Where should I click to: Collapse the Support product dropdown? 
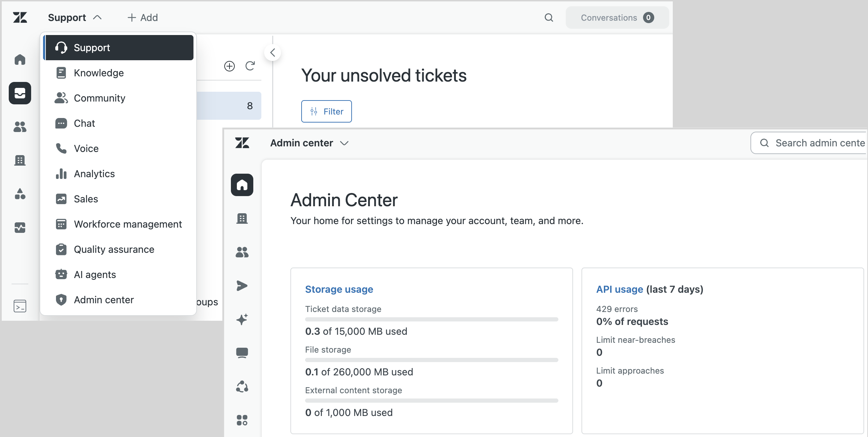click(x=75, y=18)
